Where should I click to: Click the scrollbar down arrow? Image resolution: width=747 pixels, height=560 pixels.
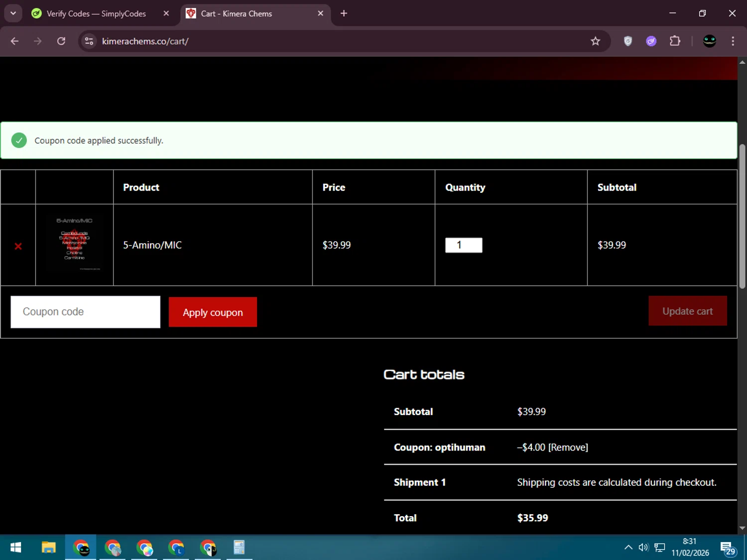point(742,528)
